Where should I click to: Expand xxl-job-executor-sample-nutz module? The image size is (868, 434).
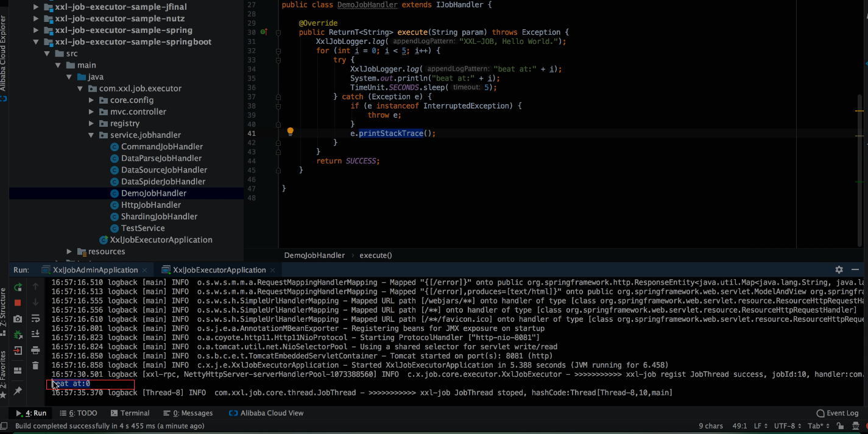(x=36, y=19)
